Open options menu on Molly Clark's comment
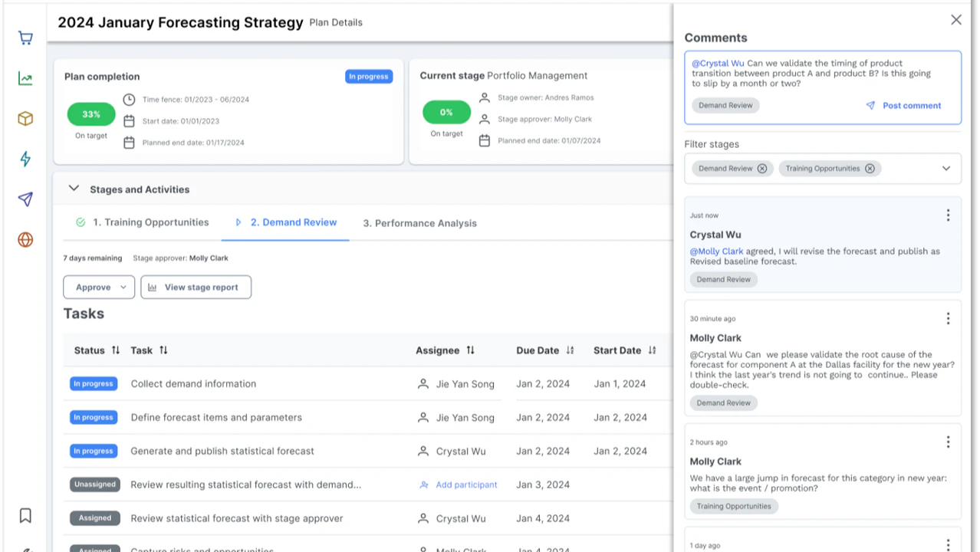 coord(948,318)
